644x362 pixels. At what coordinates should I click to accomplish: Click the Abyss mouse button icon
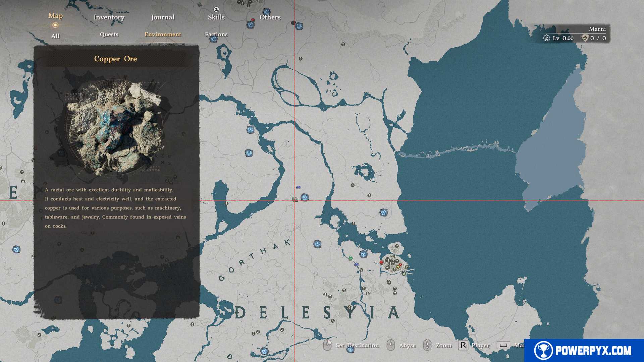pyautogui.click(x=390, y=345)
